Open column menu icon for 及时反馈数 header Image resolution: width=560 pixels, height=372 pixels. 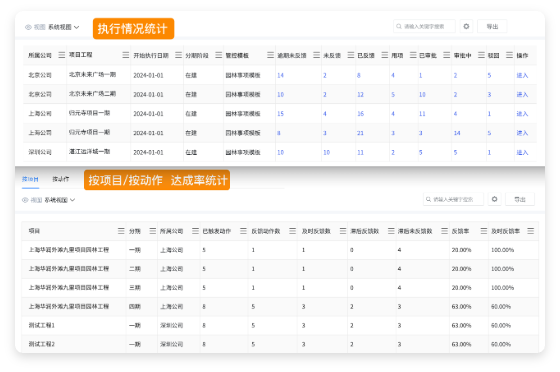[343, 231]
